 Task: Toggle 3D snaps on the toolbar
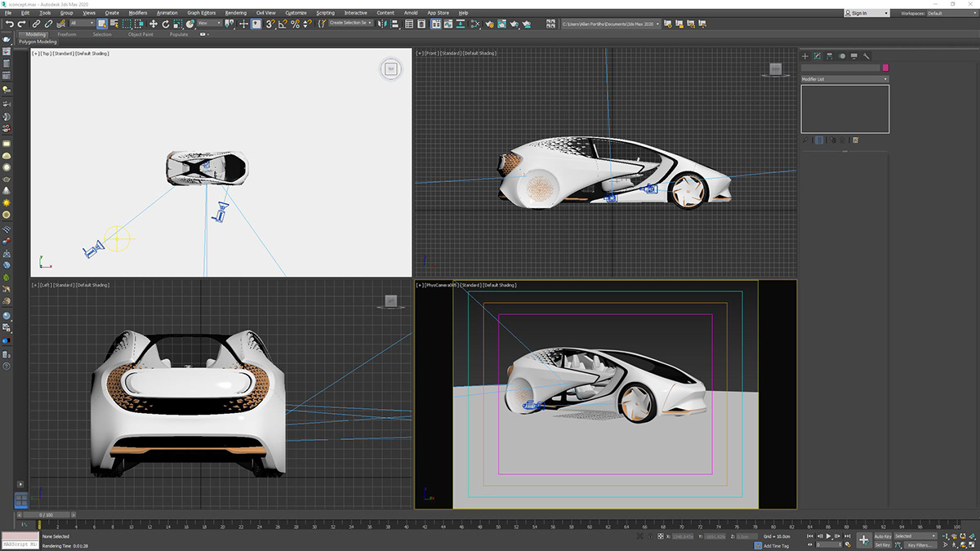[x=269, y=24]
